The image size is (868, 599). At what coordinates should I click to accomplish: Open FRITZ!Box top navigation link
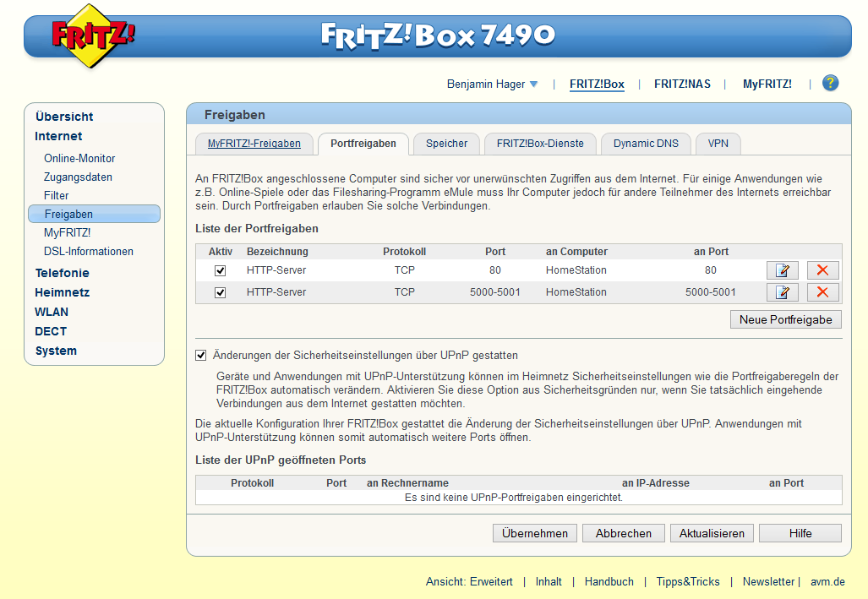(x=597, y=84)
